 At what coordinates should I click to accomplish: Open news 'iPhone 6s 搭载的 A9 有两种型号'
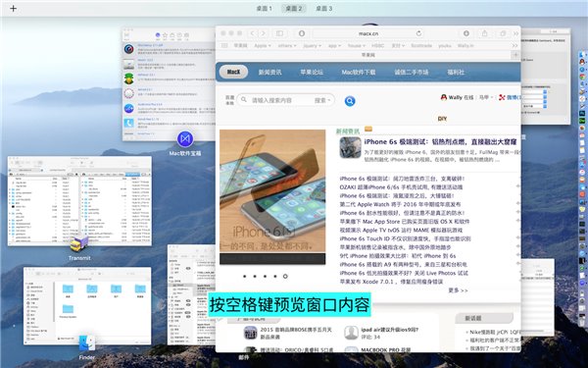403,265
